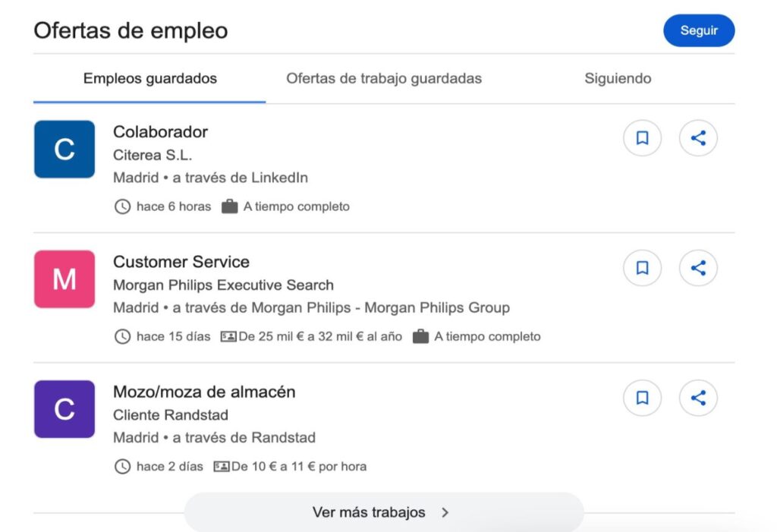Switch to Ofertas de trabajo guardadas tab
The image size is (777, 532).
click(384, 78)
